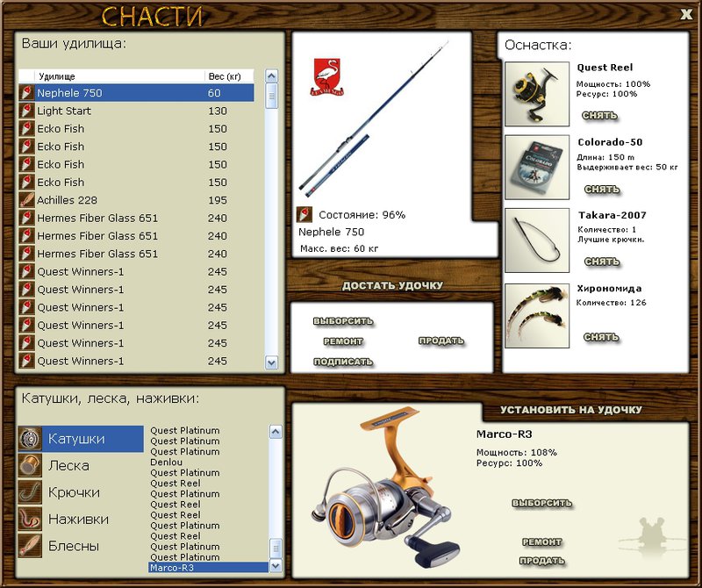Select the Хирономида bait thumbnail

pos(537,316)
